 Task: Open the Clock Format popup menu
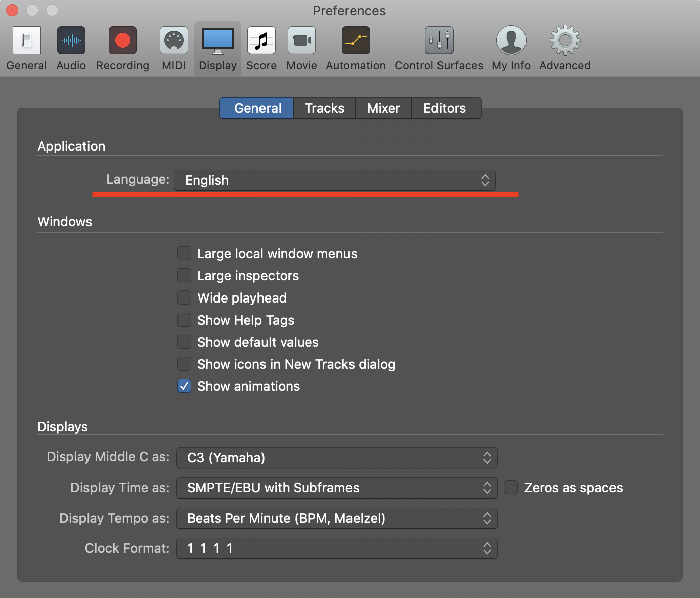point(336,548)
